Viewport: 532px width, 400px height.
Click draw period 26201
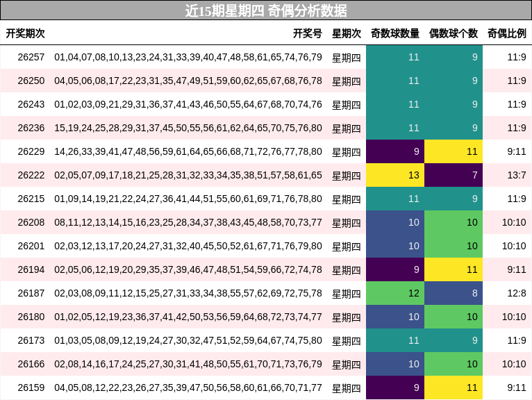tap(31, 246)
